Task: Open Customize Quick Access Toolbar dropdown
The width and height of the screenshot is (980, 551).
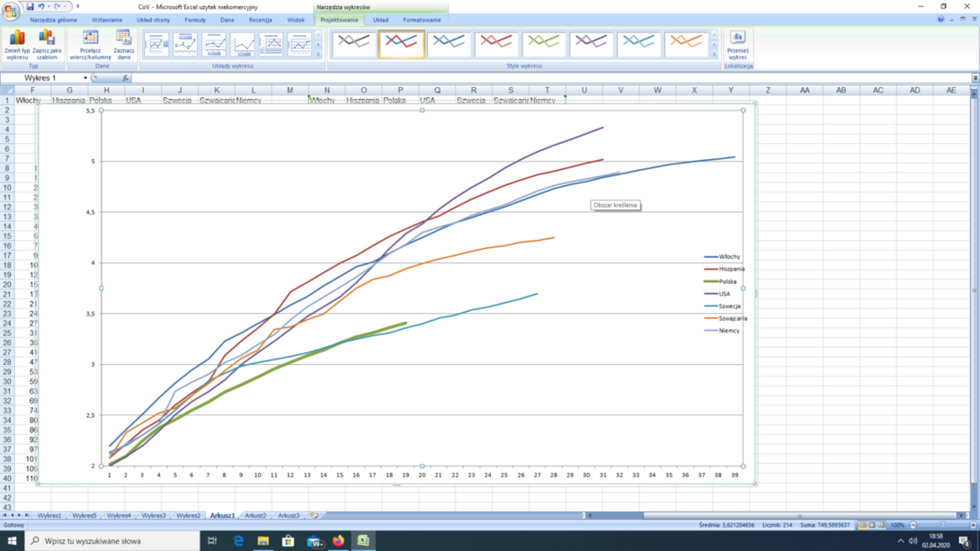Action: point(77,7)
